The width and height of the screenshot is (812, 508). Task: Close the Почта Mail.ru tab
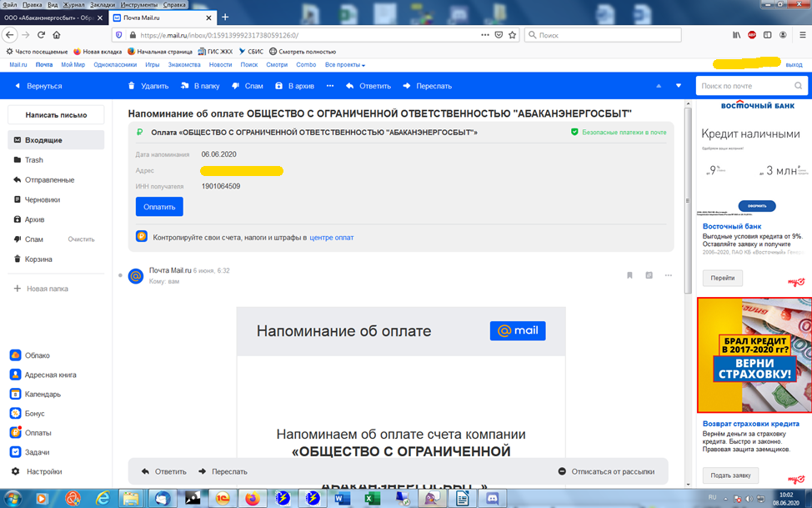pos(208,18)
